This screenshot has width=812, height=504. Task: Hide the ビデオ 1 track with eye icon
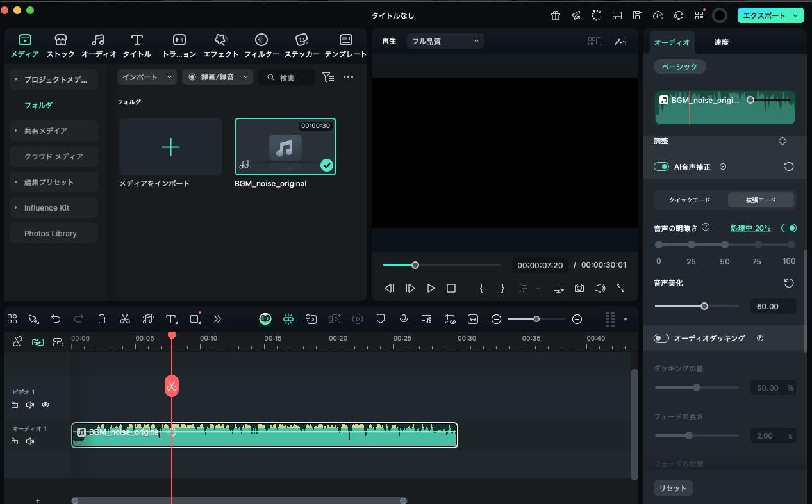[x=46, y=405]
